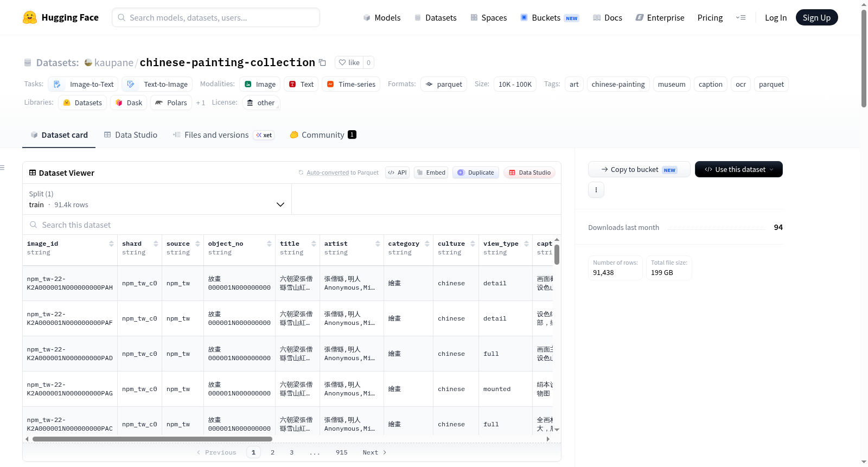The width and height of the screenshot is (868, 467).
Task: Focus the Search this dataset field
Action: pyautogui.click(x=292, y=225)
